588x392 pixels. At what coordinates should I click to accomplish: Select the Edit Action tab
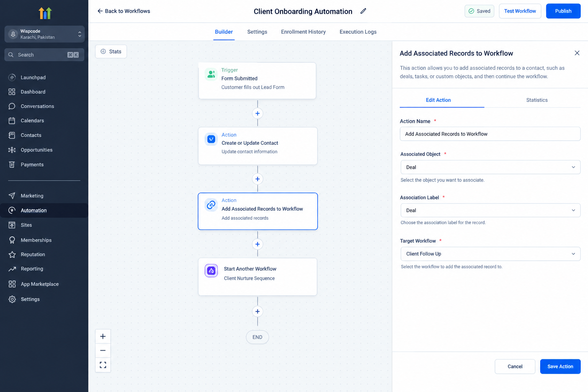point(438,100)
